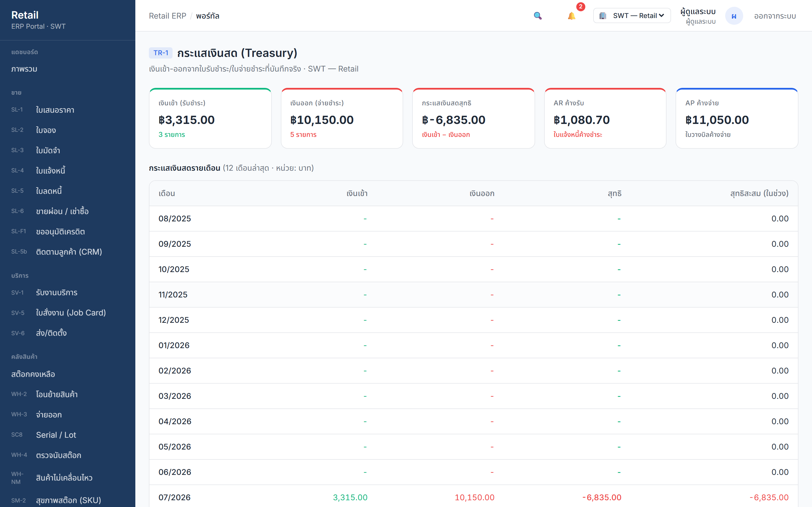Image resolution: width=812 pixels, height=507 pixels.
Task: Open the notifications bell
Action: point(572,16)
